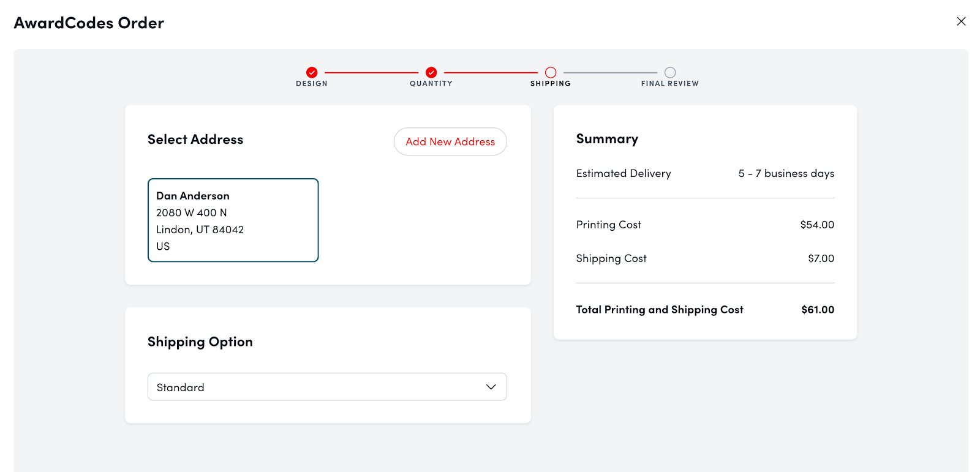Click the Total Printing and Shipping Cost label
The width and height of the screenshot is (980, 472).
point(660,310)
